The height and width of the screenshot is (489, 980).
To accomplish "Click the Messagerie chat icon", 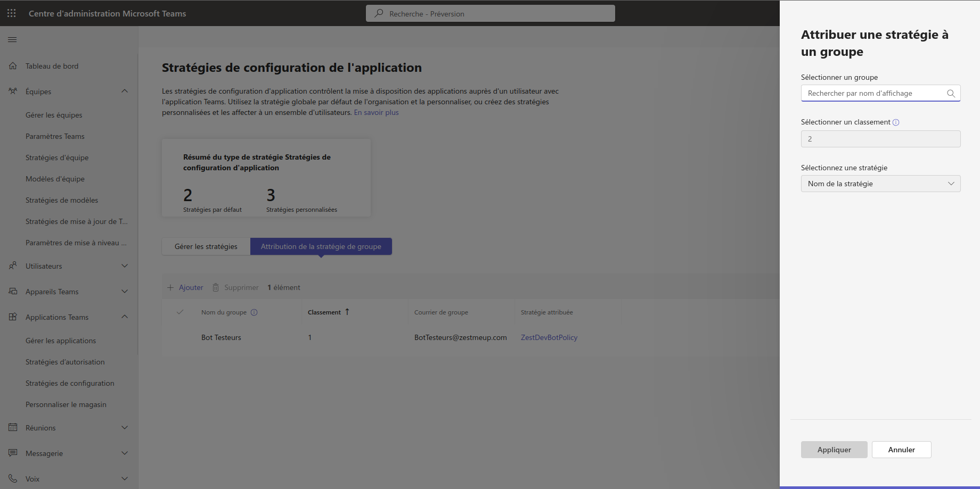I will tap(13, 453).
